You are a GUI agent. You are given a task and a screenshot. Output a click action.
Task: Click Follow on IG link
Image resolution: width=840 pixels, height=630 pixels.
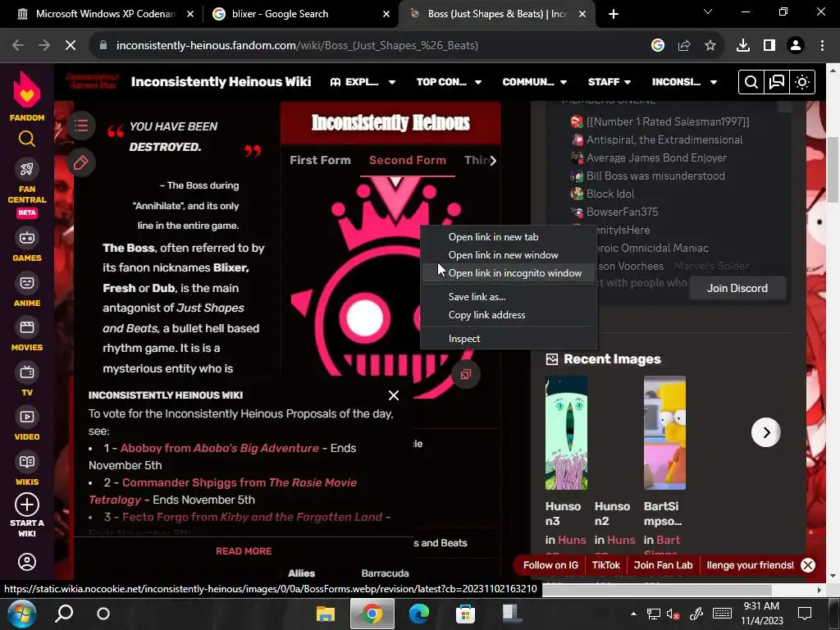[550, 565]
